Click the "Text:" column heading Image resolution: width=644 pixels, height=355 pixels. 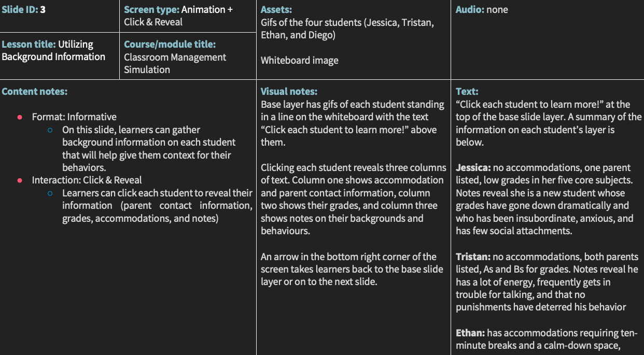[467, 92]
